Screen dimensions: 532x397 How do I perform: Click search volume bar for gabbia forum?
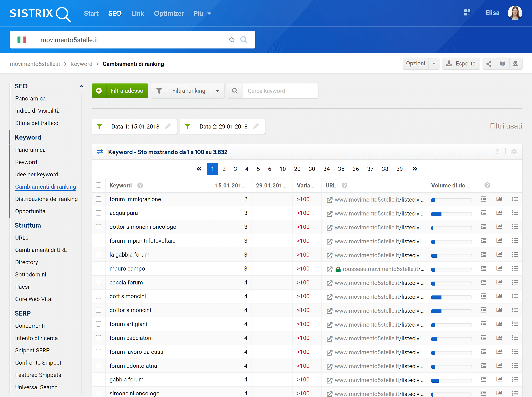(x=451, y=381)
